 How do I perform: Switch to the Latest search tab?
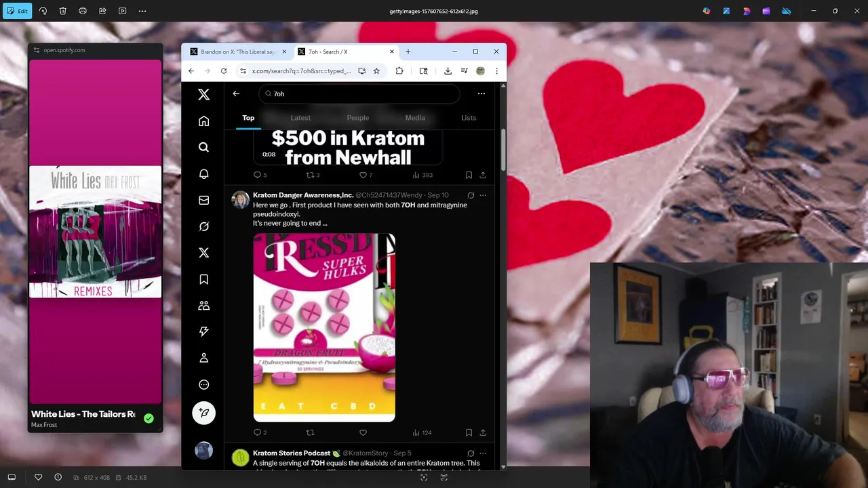[x=300, y=118]
